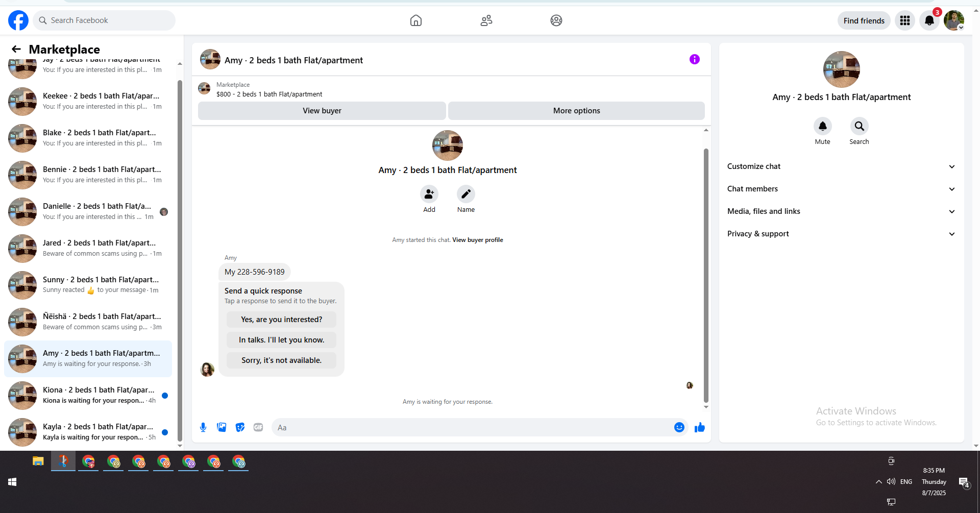Send 'Yes, are you interested?' quick response
Viewport: 980px width, 513px height.
click(x=282, y=320)
